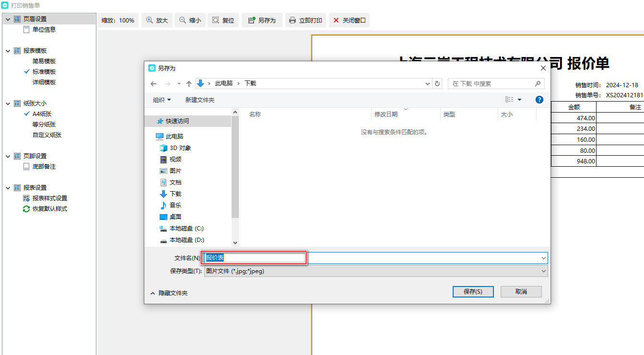The height and width of the screenshot is (355, 644).
Task: Choose the equal-division paper (等分纸张) option
Action: [x=44, y=125]
